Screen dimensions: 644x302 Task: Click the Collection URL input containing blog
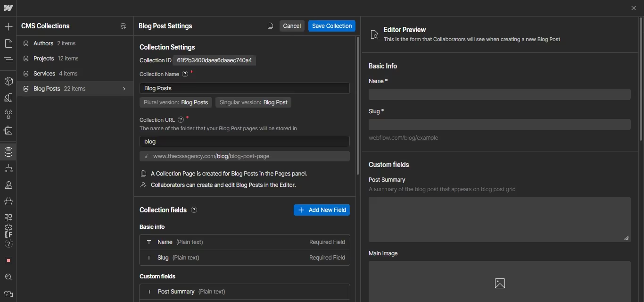click(245, 142)
